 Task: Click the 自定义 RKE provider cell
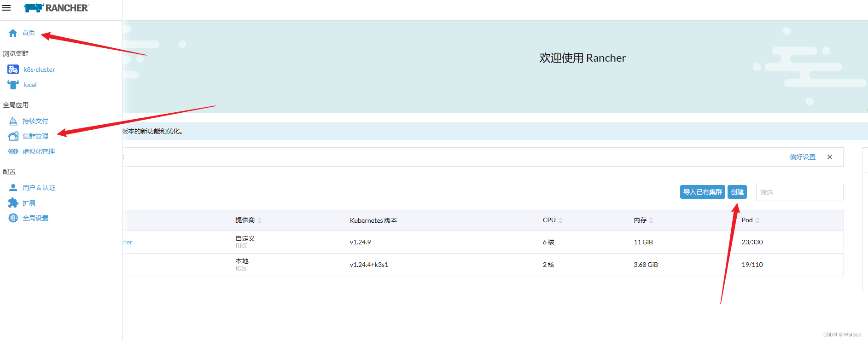pyautogui.click(x=245, y=242)
